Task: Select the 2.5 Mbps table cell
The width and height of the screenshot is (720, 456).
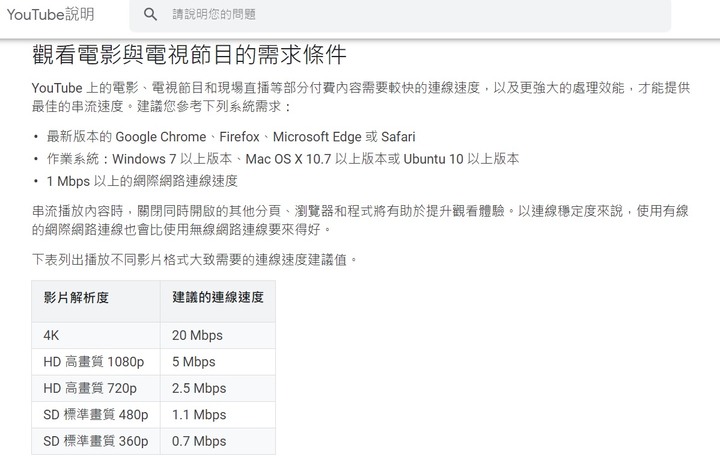Action: click(x=218, y=388)
